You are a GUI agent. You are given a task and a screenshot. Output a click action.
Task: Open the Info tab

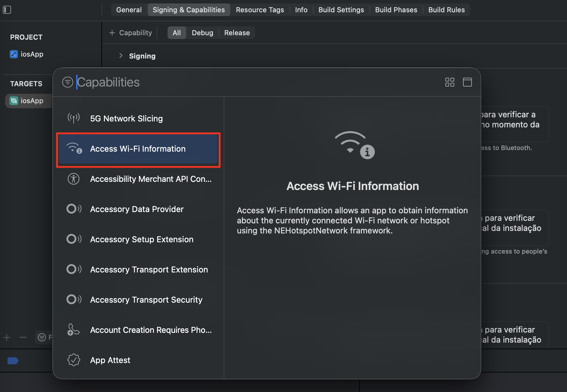click(301, 10)
